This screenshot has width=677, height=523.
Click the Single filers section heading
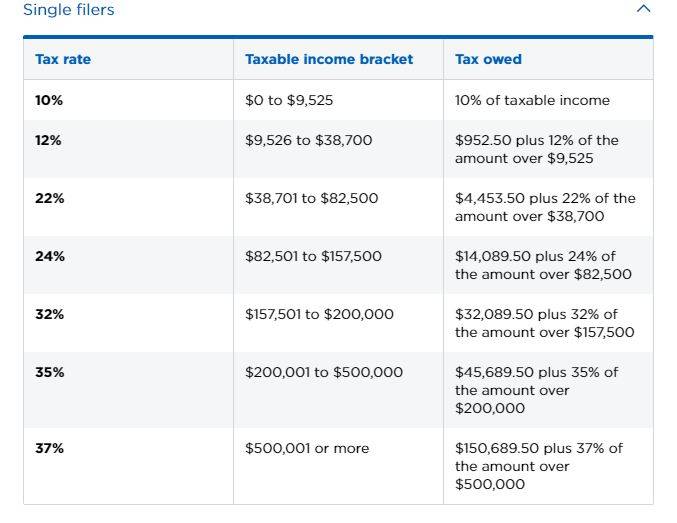pyautogui.click(x=69, y=10)
